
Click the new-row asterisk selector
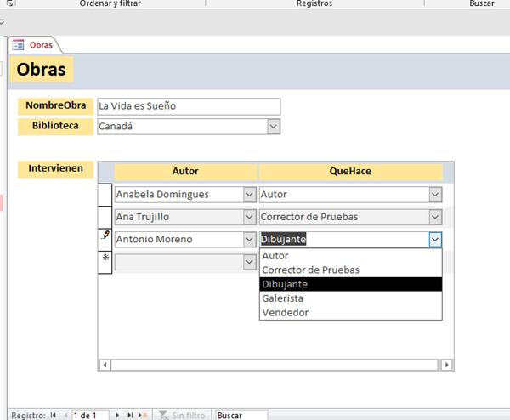pos(105,259)
